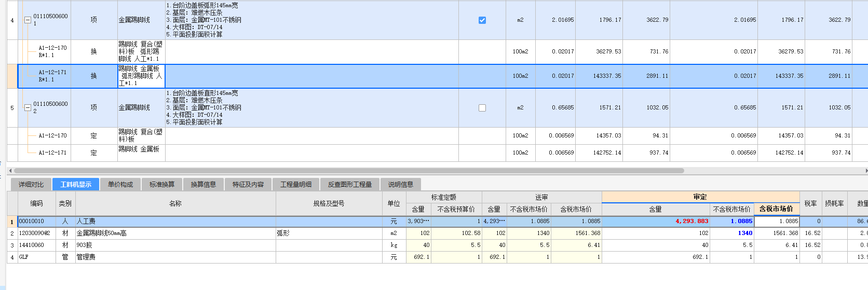Screen dimensions: 868x290
Task: Select the GLF code cell
Action: coord(36,257)
